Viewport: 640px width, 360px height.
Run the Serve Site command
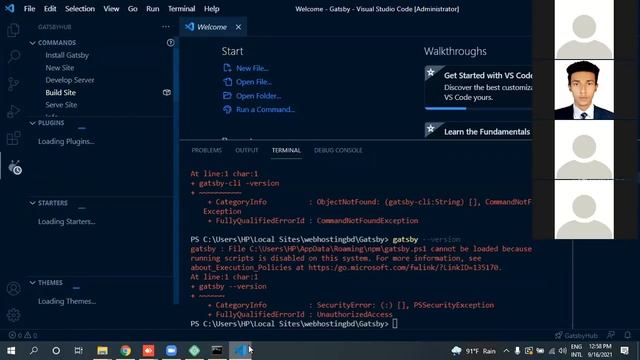[61, 105]
